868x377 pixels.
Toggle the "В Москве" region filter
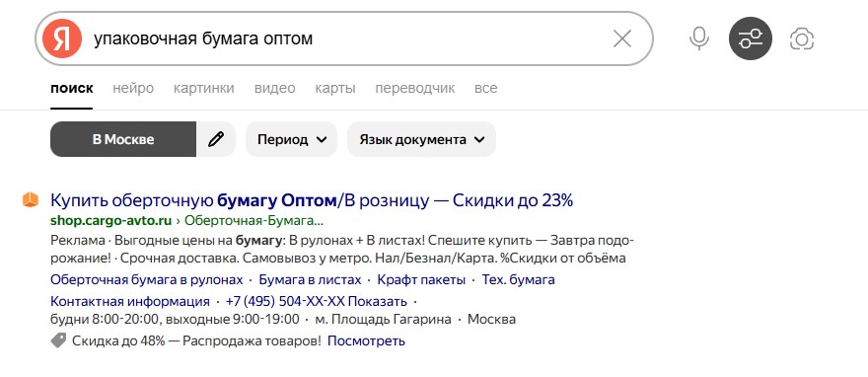point(123,139)
